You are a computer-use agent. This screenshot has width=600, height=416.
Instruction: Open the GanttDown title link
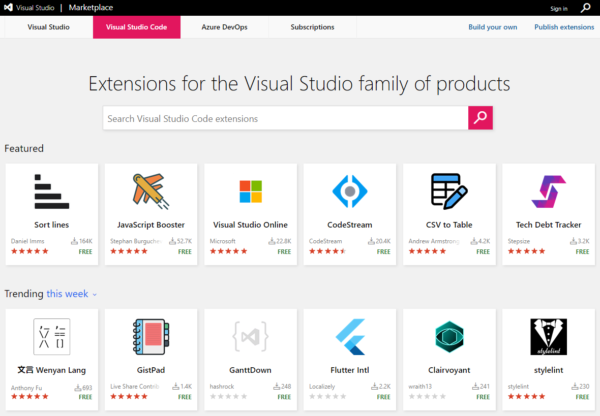click(x=250, y=370)
